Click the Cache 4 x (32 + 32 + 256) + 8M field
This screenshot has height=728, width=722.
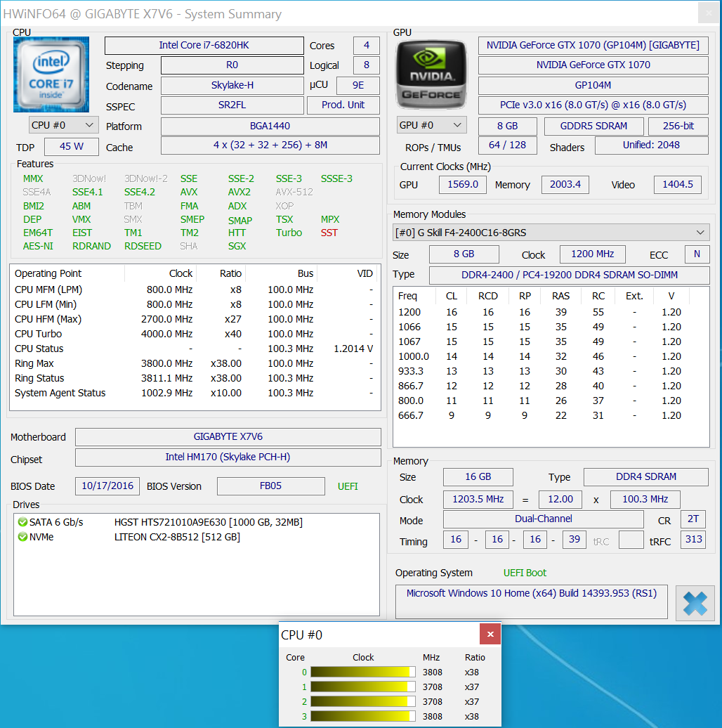point(270,145)
